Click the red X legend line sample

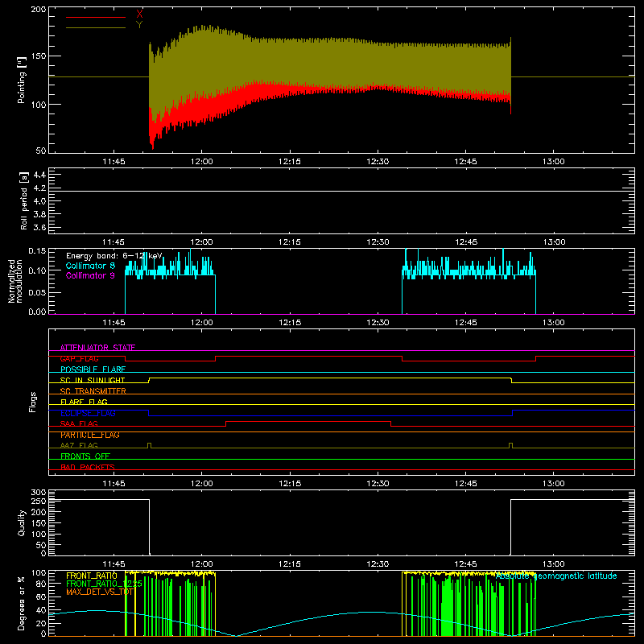pos(95,17)
